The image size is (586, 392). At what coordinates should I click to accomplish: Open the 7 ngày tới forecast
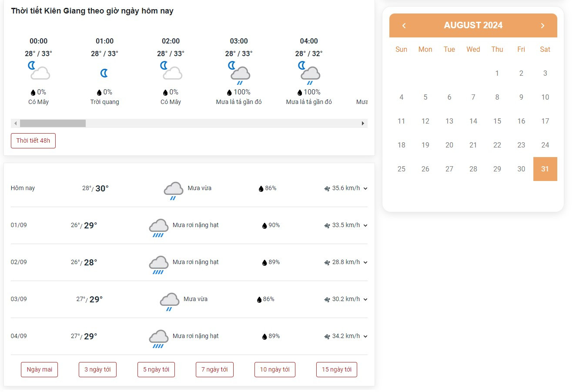click(x=214, y=369)
